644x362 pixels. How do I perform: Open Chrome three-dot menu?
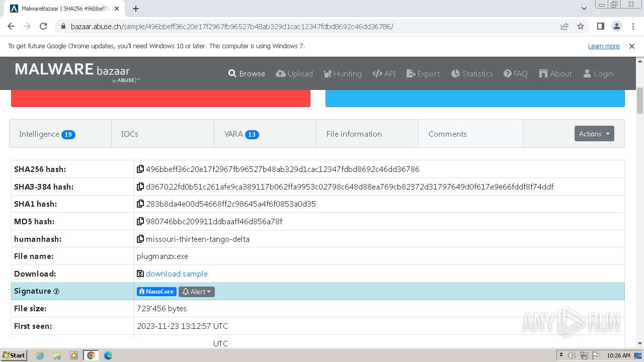pos(632,26)
